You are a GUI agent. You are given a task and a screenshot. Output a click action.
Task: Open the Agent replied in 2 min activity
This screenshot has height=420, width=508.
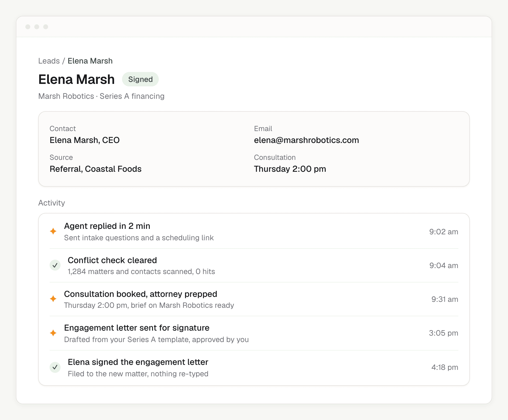[x=254, y=231]
